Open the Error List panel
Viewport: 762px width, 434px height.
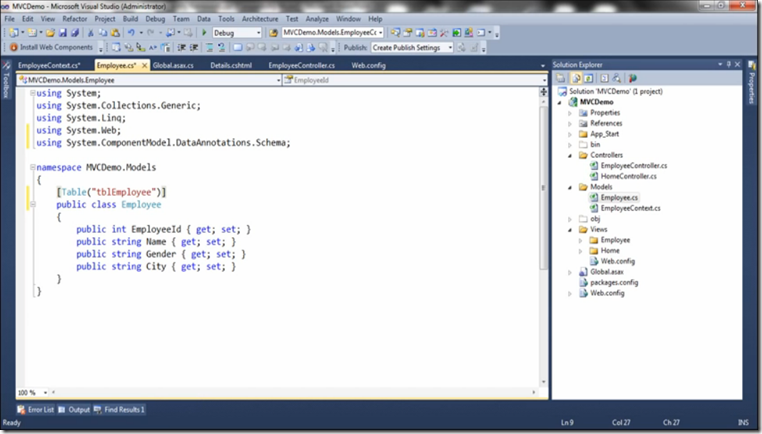[35, 410]
